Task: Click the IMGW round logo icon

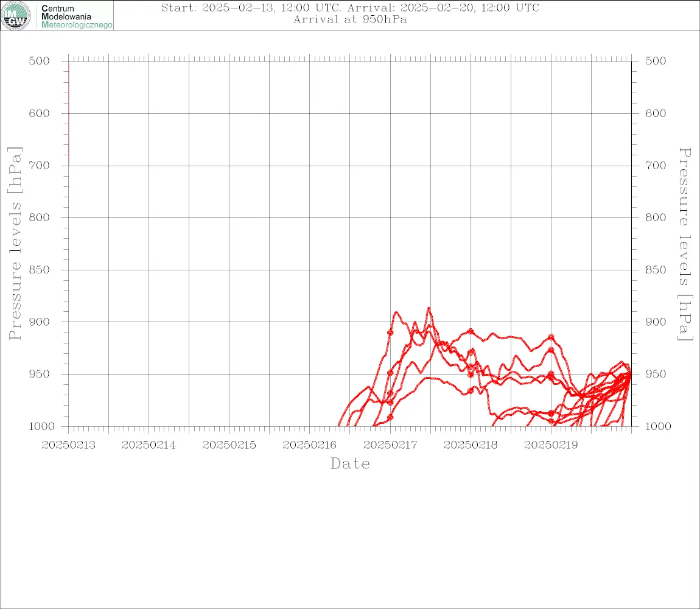Action: pos(16,16)
